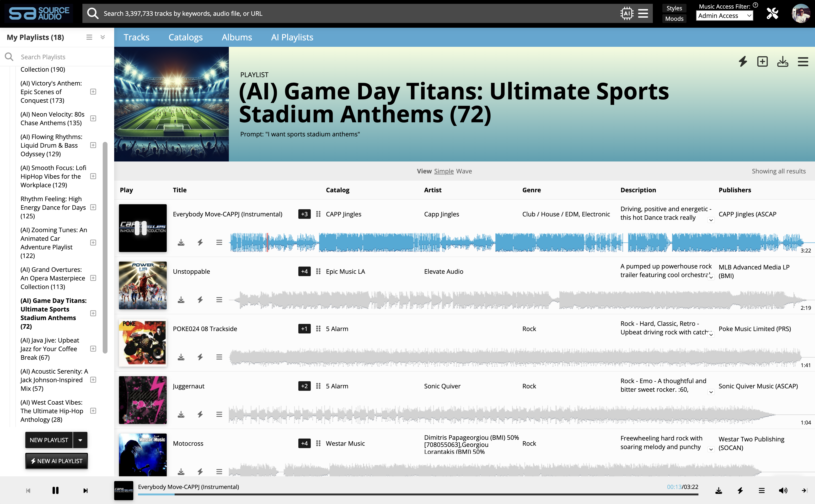Open the AI Playlists tab
This screenshot has height=504, width=815.
click(x=292, y=37)
